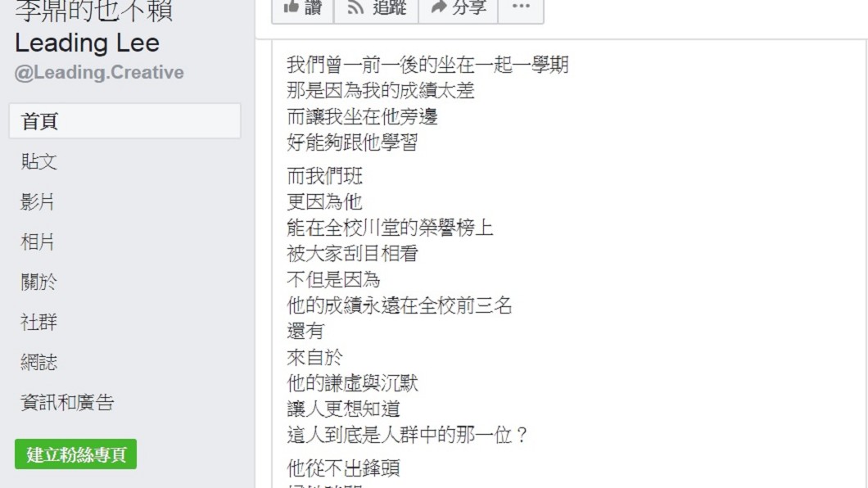
Task: Click the @Leading.Creative username
Action: [99, 73]
